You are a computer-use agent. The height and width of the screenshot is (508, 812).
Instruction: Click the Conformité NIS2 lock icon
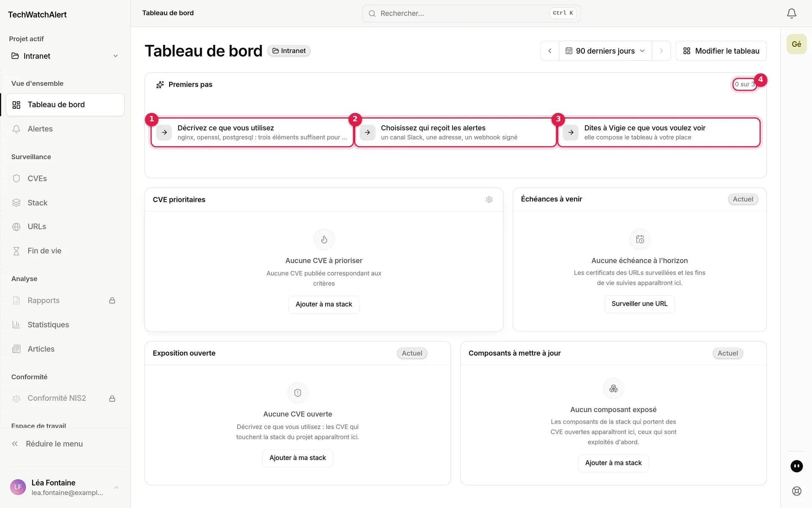pos(112,398)
